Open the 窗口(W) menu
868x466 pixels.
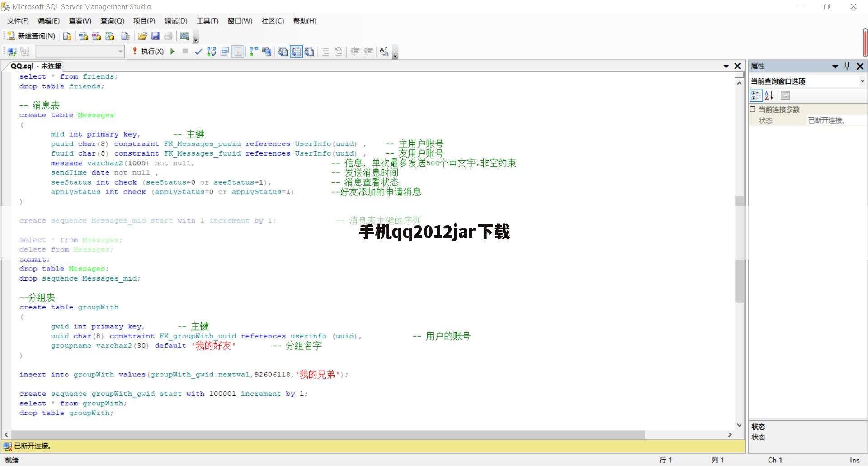tap(240, 21)
